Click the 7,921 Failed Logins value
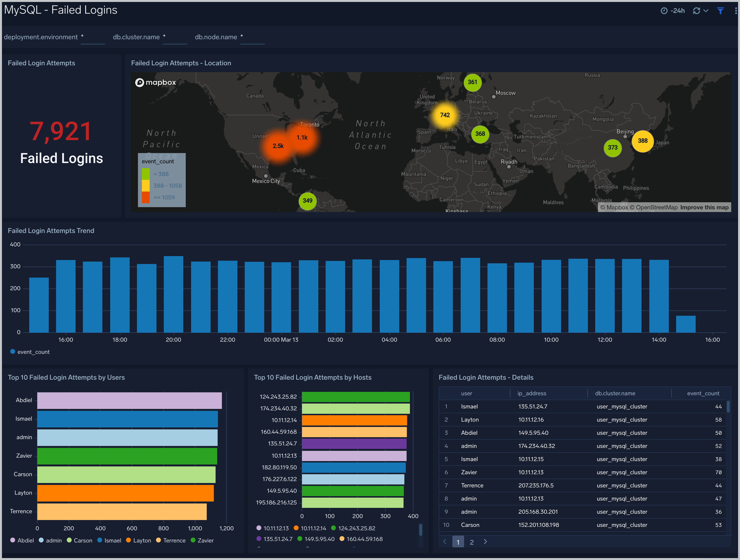The image size is (740, 560). pyautogui.click(x=60, y=131)
